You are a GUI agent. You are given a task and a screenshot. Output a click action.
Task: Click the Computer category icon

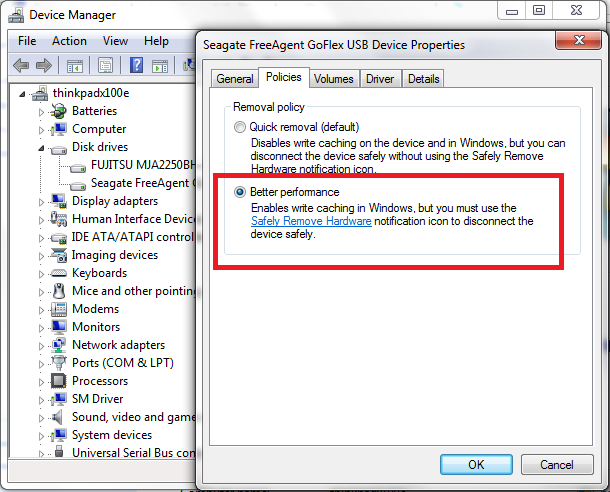[x=58, y=129]
